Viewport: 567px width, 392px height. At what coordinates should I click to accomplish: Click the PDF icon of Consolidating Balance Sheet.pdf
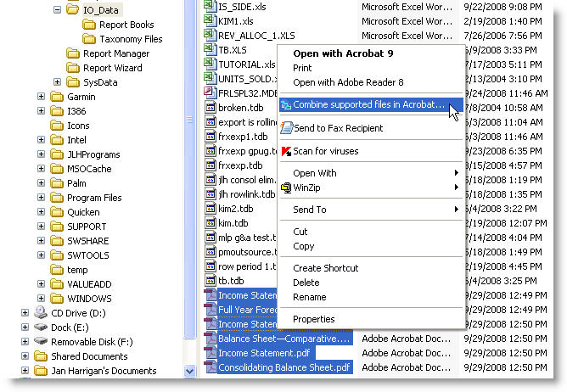pos(211,367)
